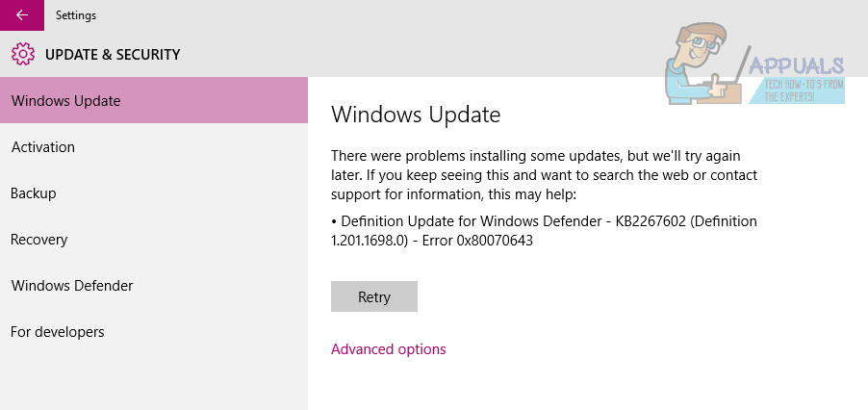Screen dimensions: 868x410
Task: Open the Advanced options link
Action: click(x=388, y=349)
